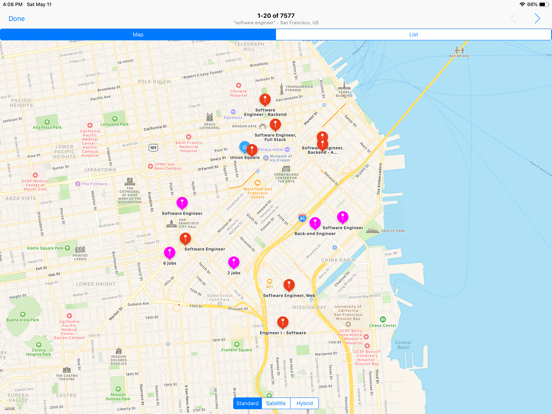Tap Franklin Square park marker
Image resolution: width=552 pixels, height=414 pixels.
pyautogui.click(x=237, y=344)
